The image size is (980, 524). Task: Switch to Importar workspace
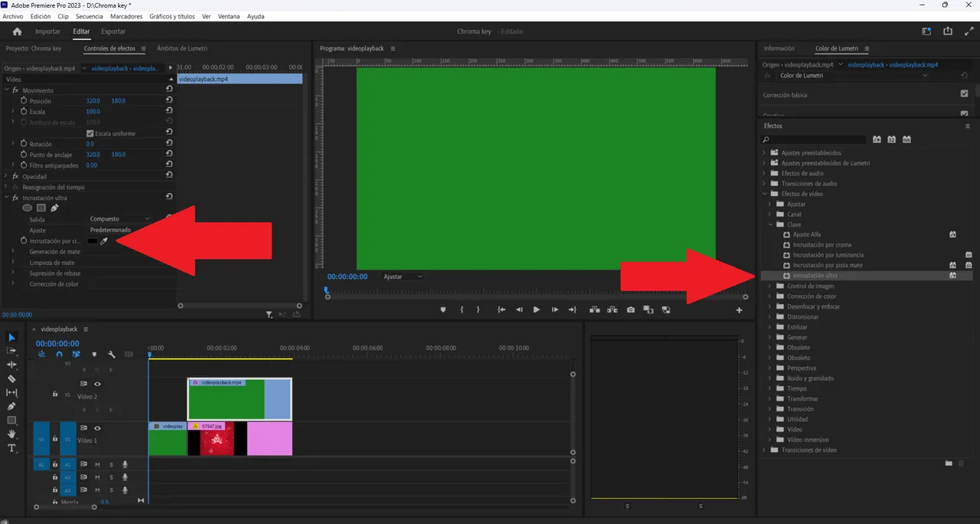[x=48, y=31]
